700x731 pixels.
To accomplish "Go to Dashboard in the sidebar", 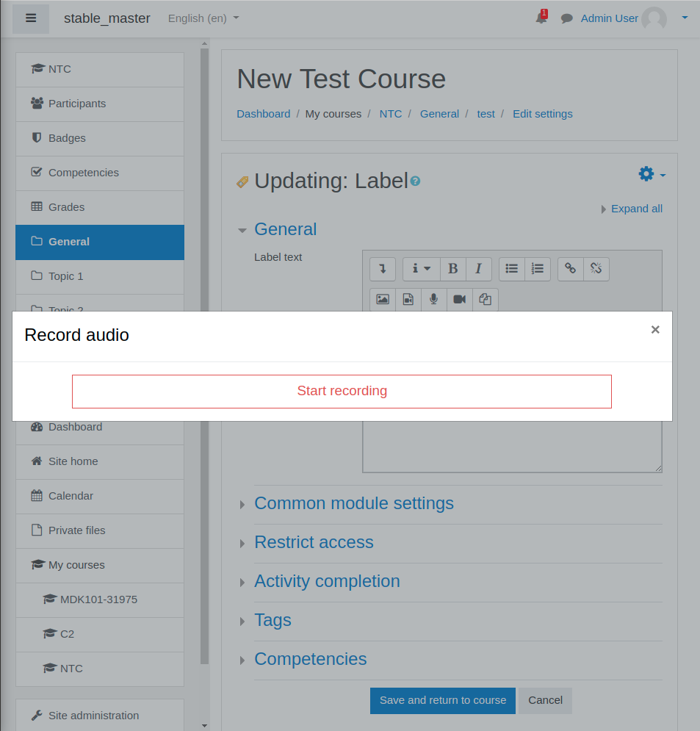I will 100,432.
